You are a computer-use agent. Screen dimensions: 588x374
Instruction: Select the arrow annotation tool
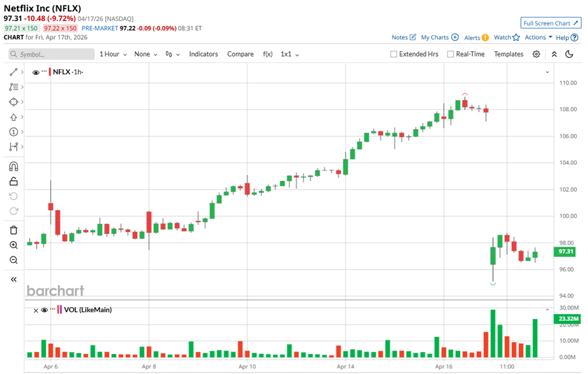tap(13, 117)
